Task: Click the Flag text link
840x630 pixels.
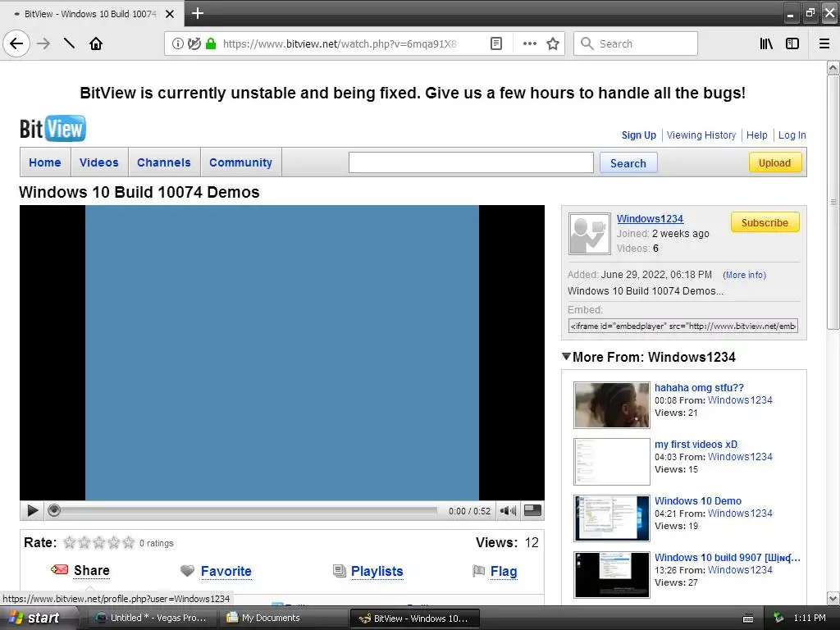Action: click(504, 571)
